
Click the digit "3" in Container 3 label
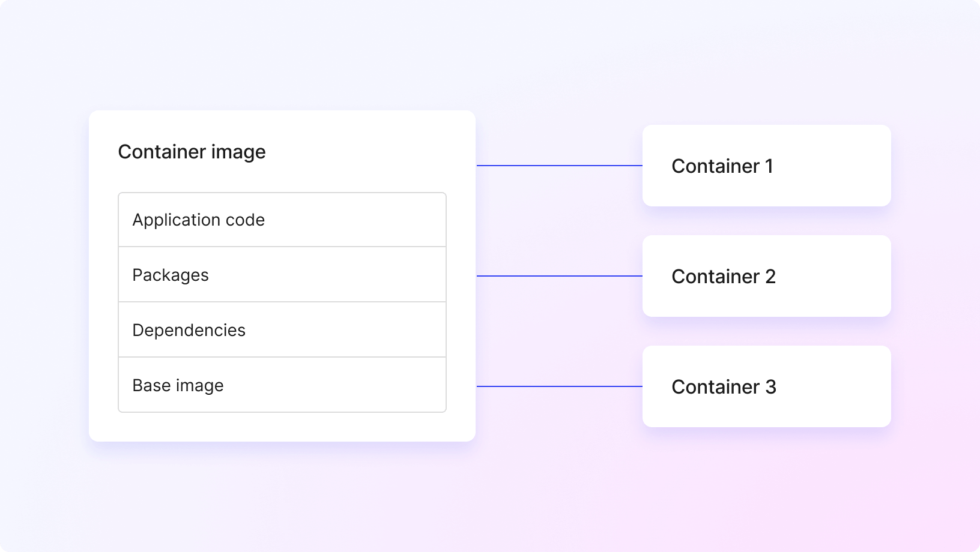coord(770,387)
